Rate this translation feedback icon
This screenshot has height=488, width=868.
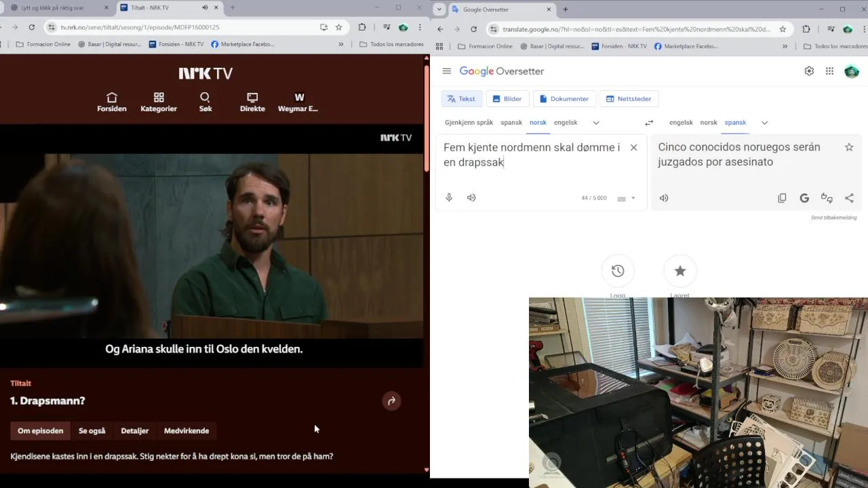click(827, 198)
